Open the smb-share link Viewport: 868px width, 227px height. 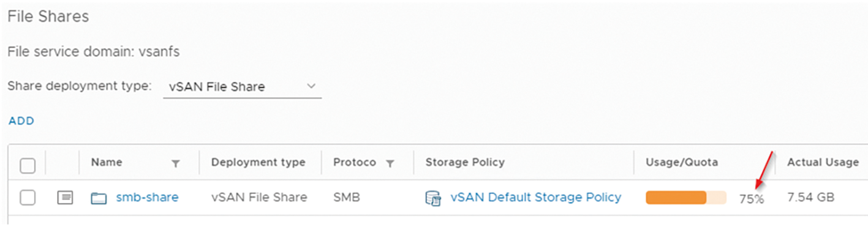[x=147, y=197]
